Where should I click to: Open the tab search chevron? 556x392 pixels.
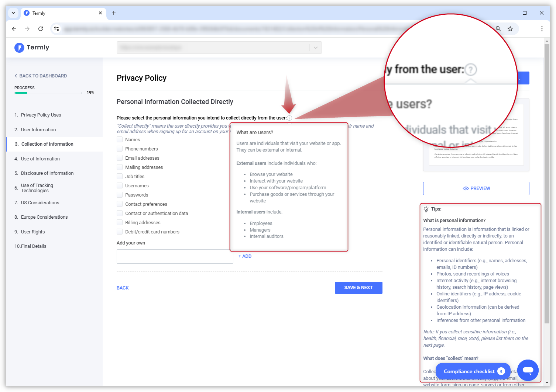coord(13,13)
